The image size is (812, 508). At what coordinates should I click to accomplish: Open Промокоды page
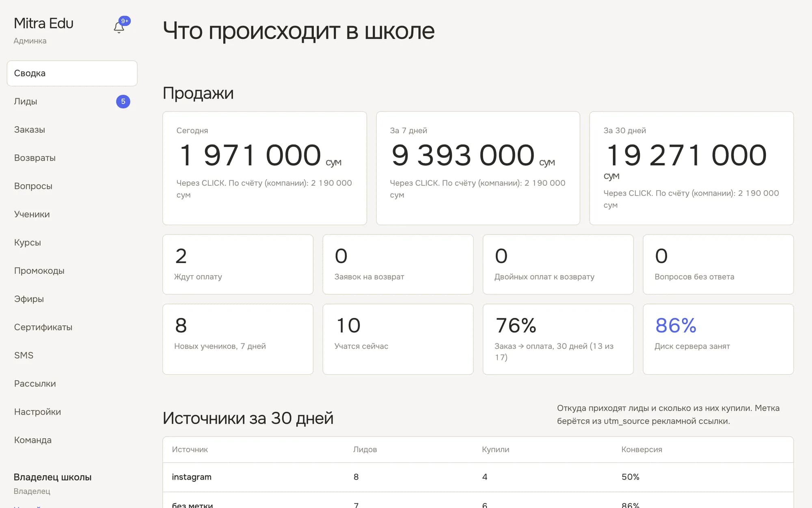(x=72, y=271)
